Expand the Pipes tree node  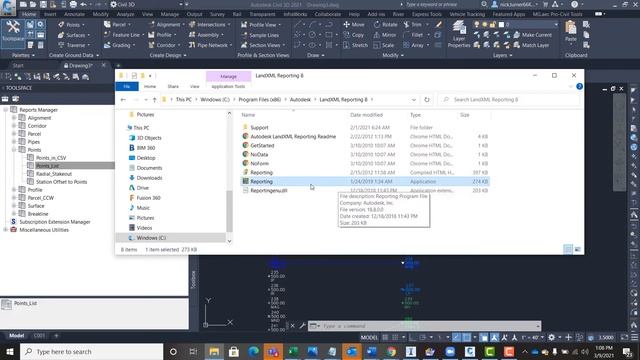14,142
